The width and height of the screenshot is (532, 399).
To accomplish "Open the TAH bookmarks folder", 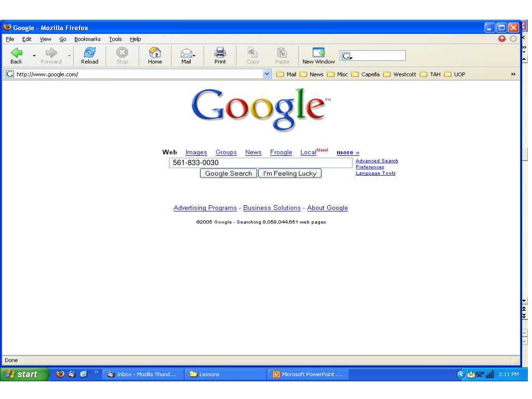I will pos(430,74).
